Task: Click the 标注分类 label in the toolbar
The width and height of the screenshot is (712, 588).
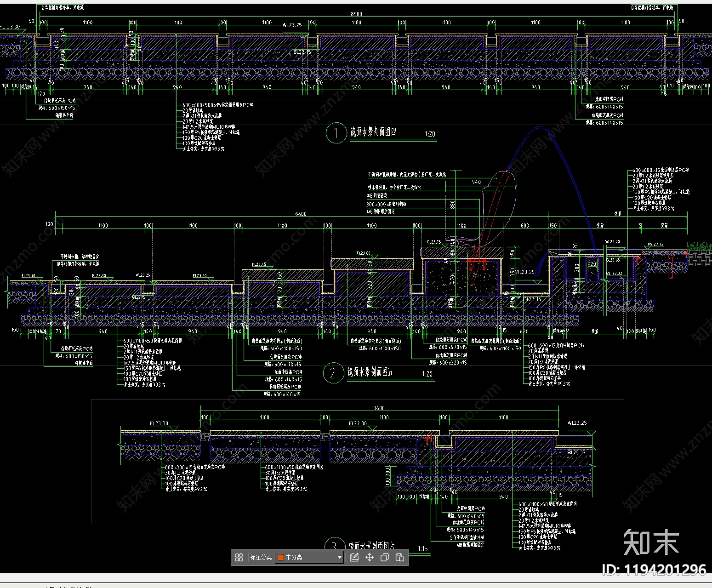Action: pyautogui.click(x=261, y=557)
